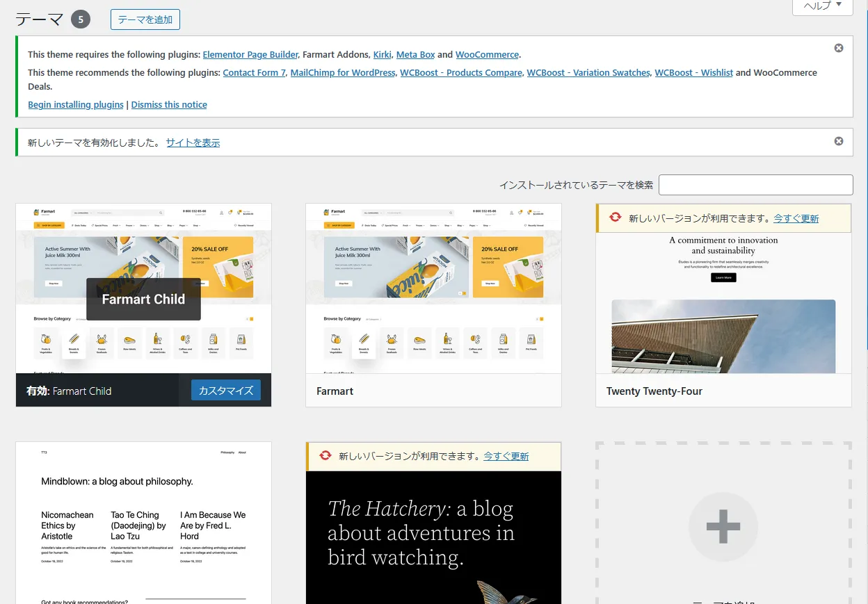
Task: Click the plus icon to add theme
Action: coord(723,526)
